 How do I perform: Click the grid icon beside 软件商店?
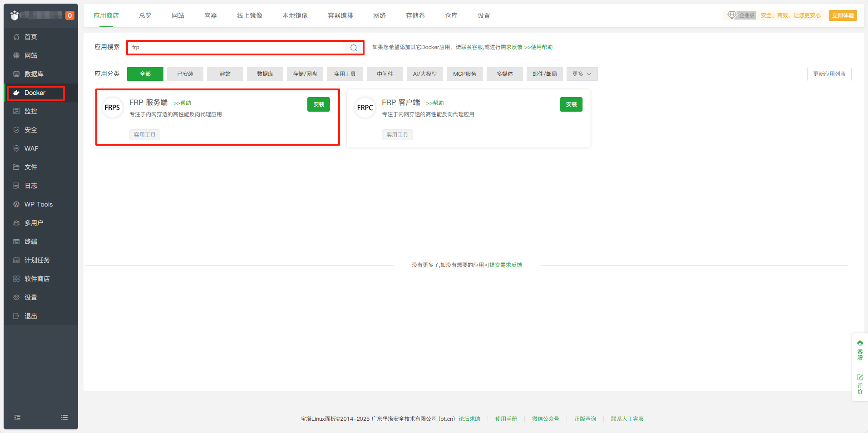pyautogui.click(x=16, y=279)
